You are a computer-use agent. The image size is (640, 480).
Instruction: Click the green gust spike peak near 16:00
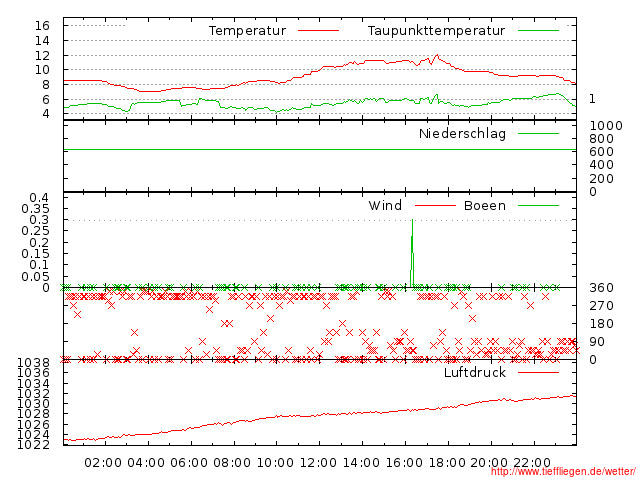click(412, 221)
